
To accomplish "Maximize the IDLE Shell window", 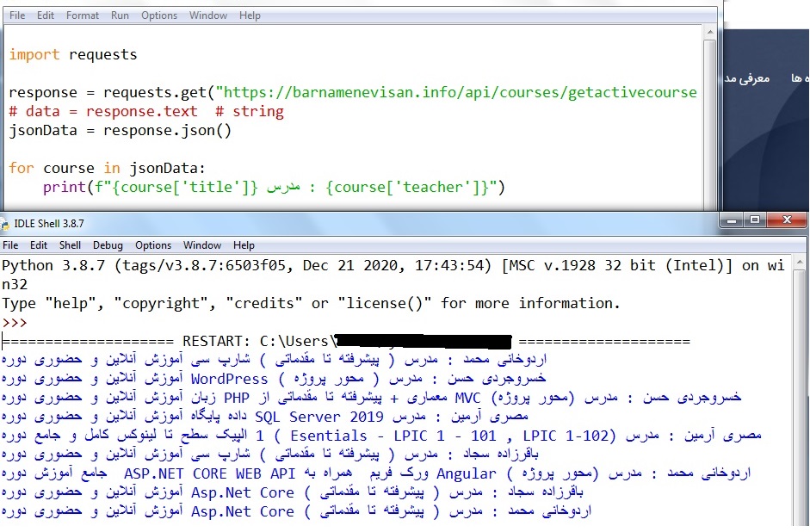I will [755, 222].
